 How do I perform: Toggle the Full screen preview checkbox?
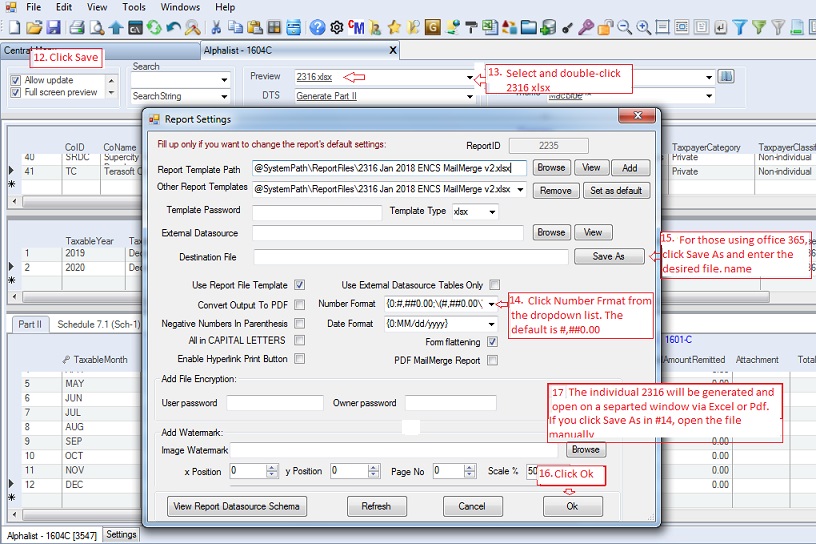point(16,92)
